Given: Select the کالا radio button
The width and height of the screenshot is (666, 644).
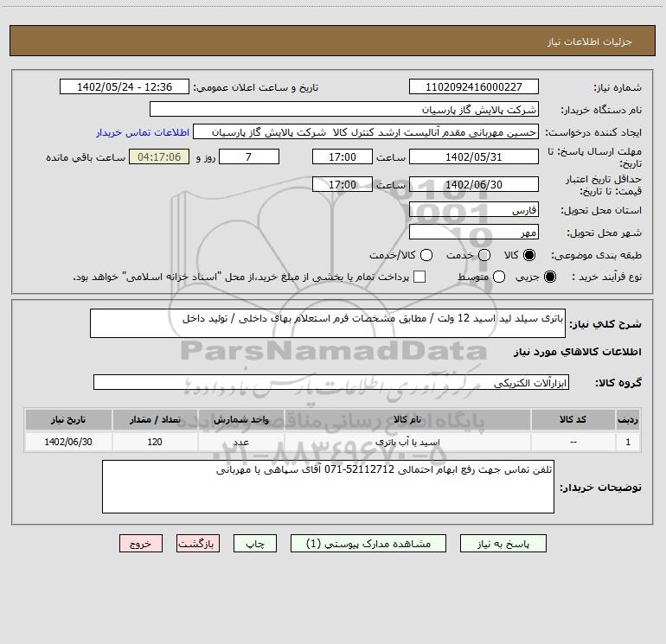Looking at the screenshot, I should click(529, 255).
